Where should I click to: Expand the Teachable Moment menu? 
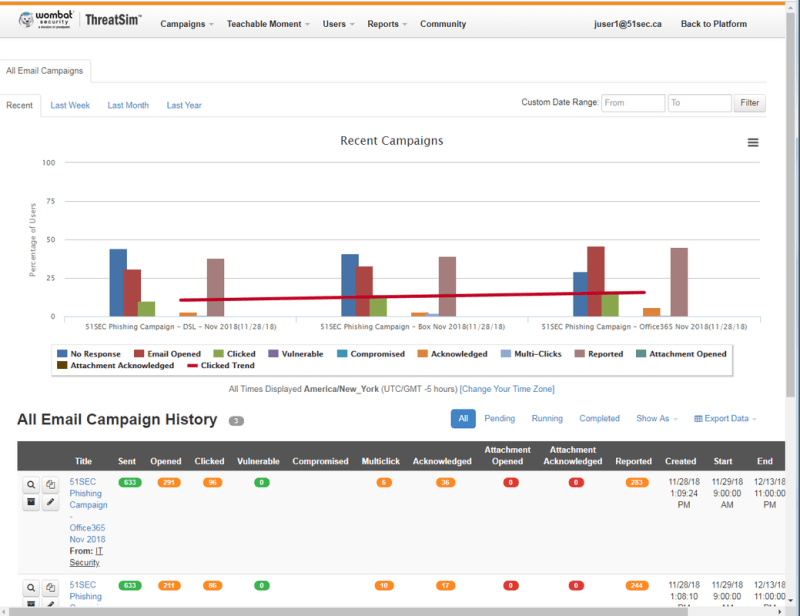click(268, 24)
